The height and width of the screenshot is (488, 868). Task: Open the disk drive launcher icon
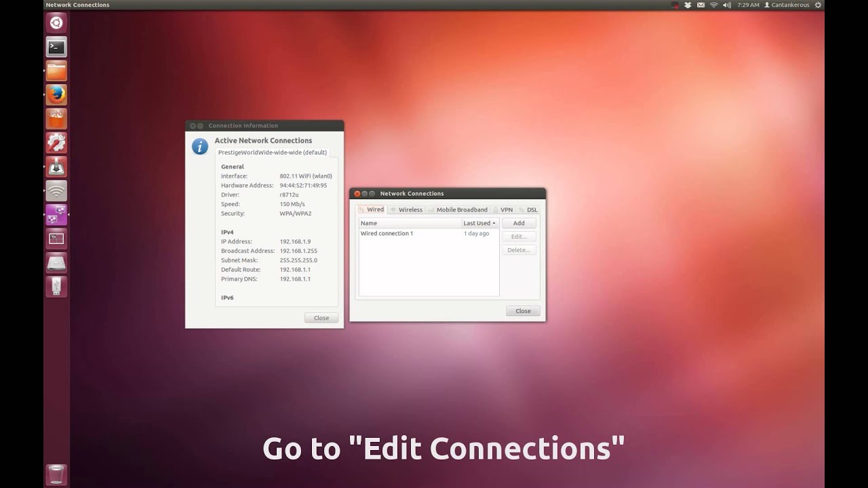point(56,262)
